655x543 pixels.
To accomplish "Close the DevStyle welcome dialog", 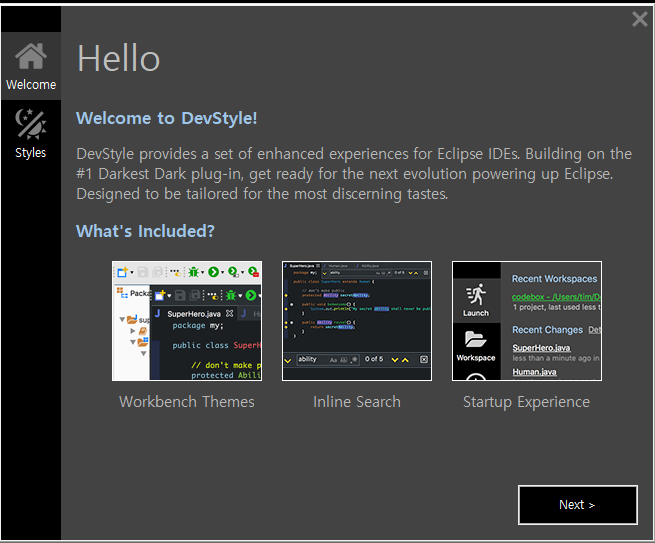I will [x=640, y=19].
